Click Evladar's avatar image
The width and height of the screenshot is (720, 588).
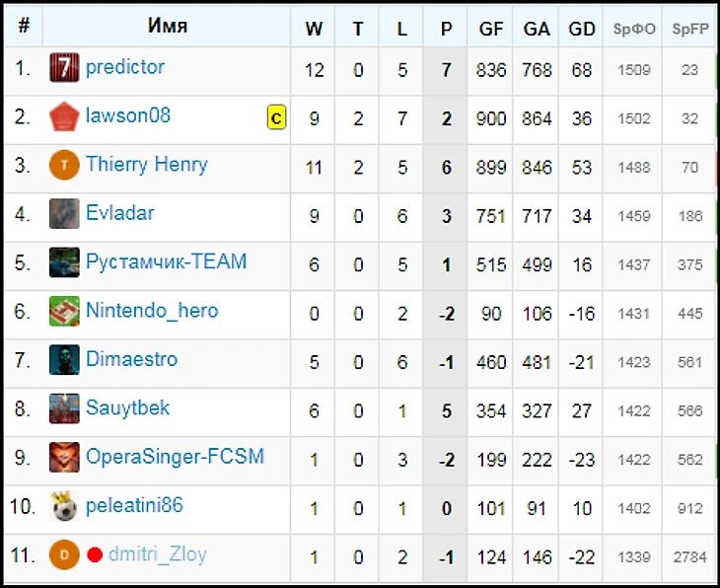[x=64, y=214]
